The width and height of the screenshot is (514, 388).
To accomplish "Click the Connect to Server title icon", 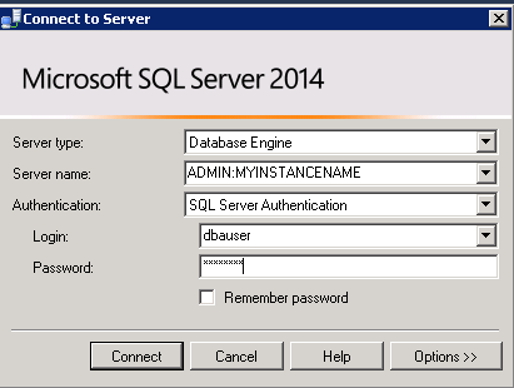I will pos(11,19).
